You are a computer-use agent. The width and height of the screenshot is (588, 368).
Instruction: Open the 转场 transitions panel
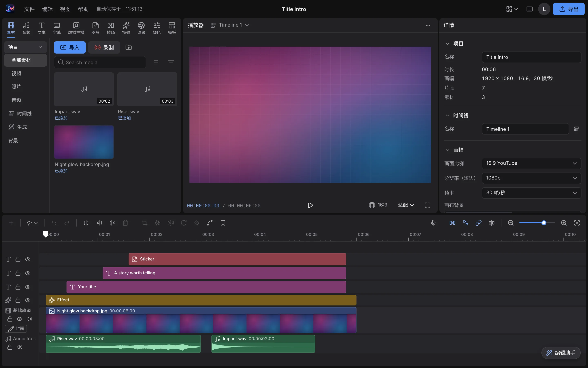click(110, 28)
